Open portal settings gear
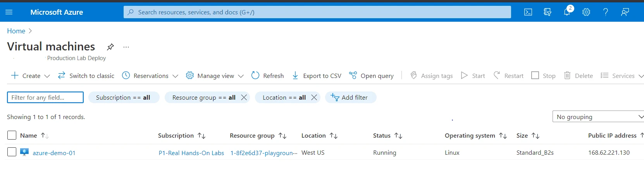The height and width of the screenshot is (171, 644). point(586,12)
